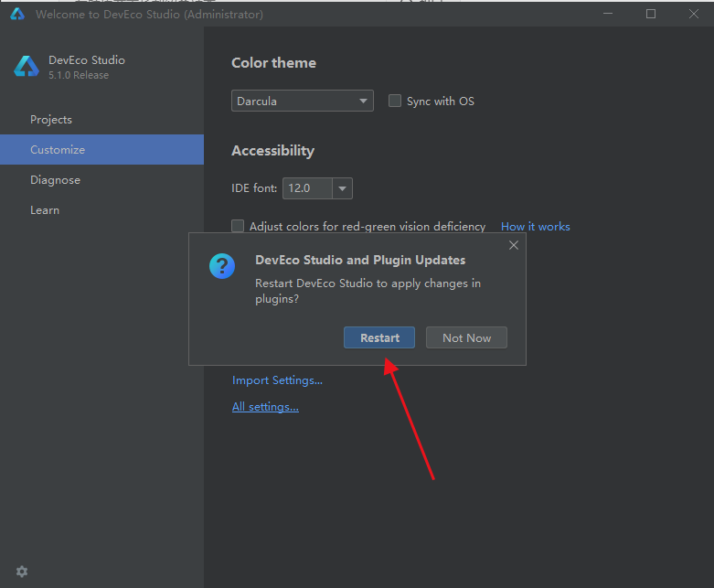Close the Plugin Updates dialog with X
This screenshot has width=714, height=588.
click(514, 245)
